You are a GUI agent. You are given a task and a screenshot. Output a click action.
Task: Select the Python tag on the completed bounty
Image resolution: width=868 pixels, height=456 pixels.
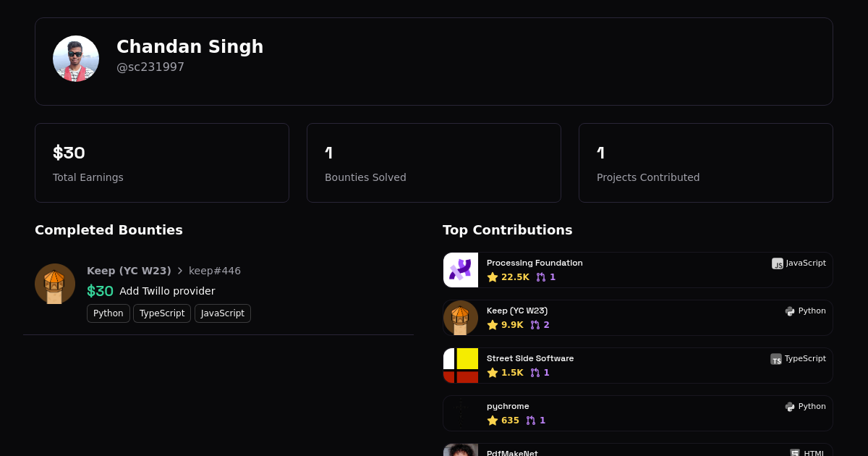pos(108,313)
